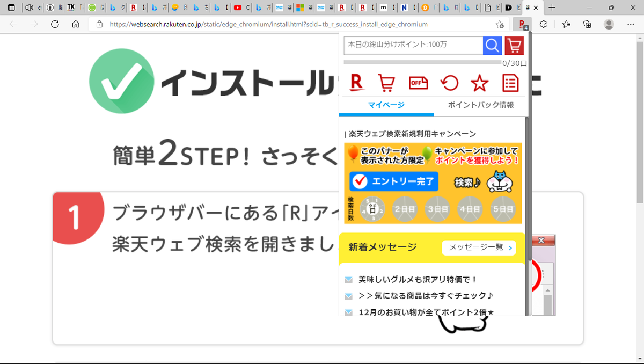Open message 12月のお買い物が全てポイント2倍★
This screenshot has height=364, width=644.
coord(426,312)
